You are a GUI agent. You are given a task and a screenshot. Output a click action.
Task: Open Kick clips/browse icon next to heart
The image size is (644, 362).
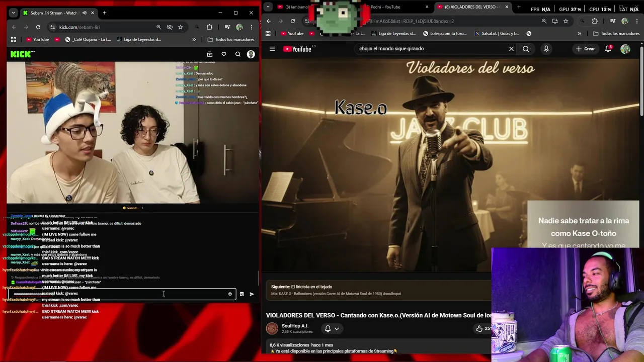210,54
